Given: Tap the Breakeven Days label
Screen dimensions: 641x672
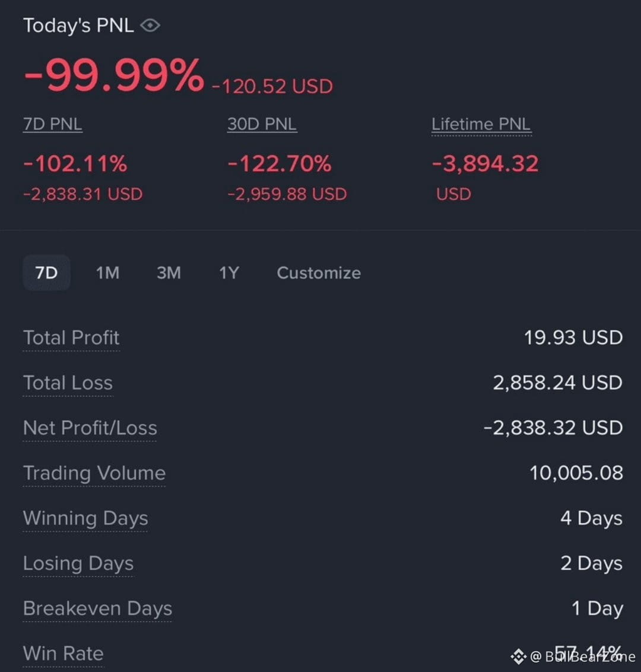Looking at the screenshot, I should pyautogui.click(x=97, y=608).
